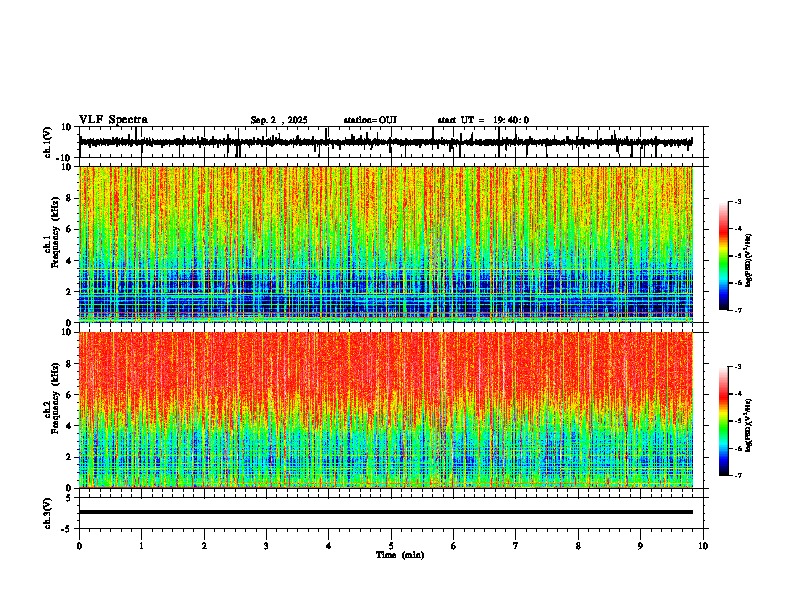Click the ch.2 "Frequency (kHz)" axis label
The width and height of the screenshot is (792, 612).
coord(55,398)
